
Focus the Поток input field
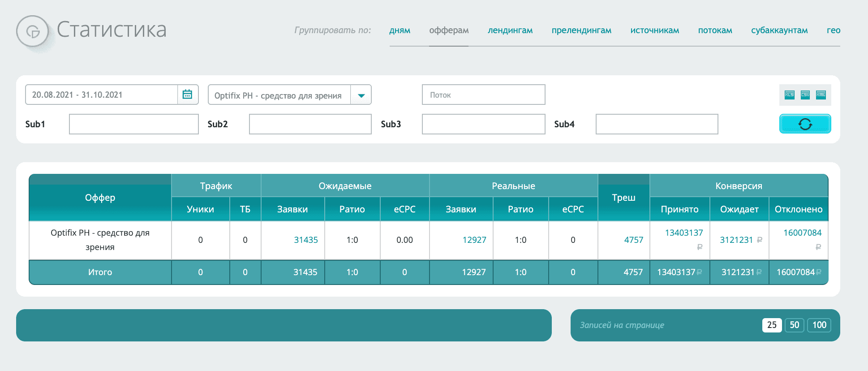click(483, 95)
